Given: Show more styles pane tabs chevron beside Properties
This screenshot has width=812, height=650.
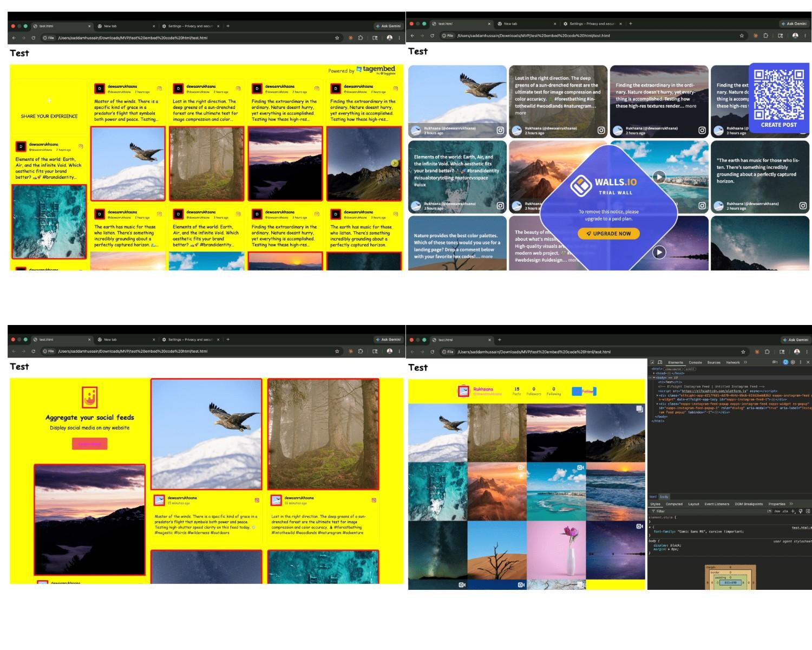Looking at the screenshot, I should coord(791,504).
